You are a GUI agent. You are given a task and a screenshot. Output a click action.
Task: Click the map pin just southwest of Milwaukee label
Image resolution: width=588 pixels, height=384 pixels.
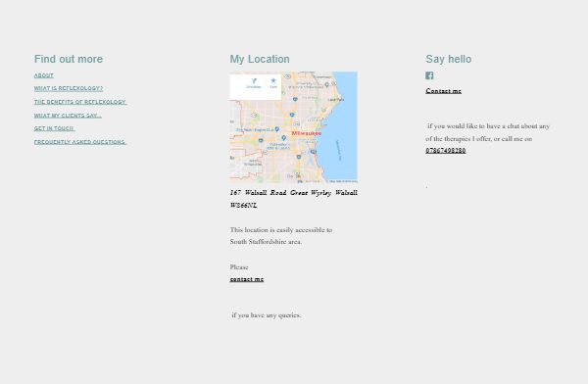(284, 138)
